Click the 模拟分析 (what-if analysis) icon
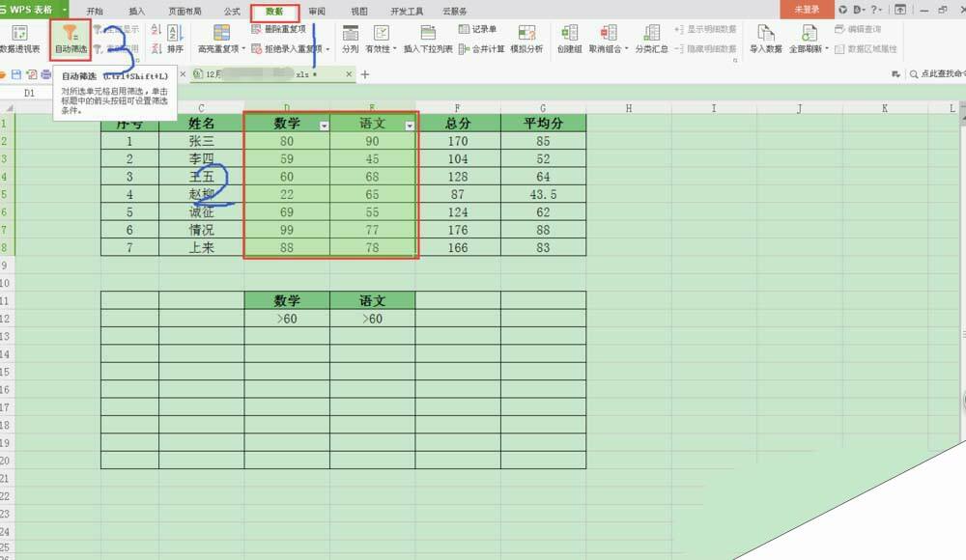Viewport: 966px width, 560px height. pyautogui.click(x=526, y=38)
